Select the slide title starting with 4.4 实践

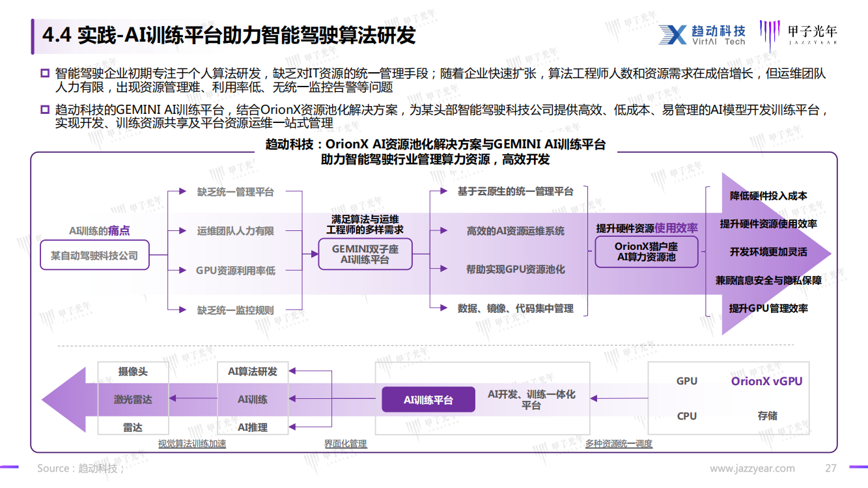[229, 35]
